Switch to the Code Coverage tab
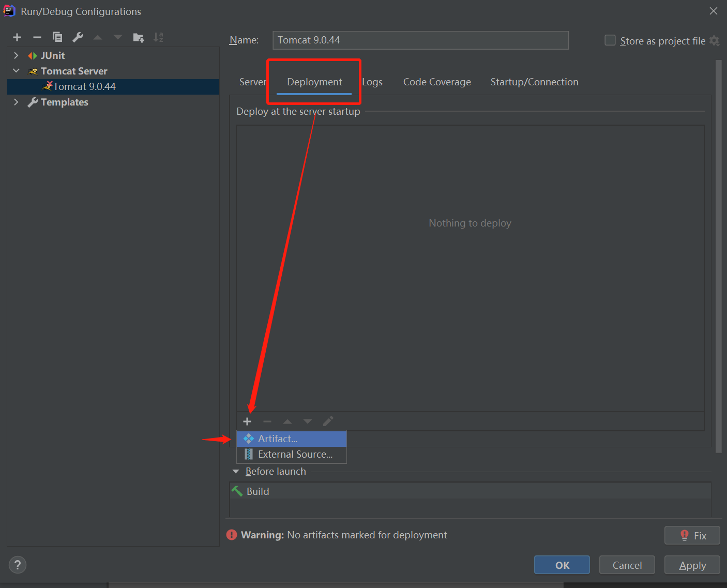Image resolution: width=727 pixels, height=588 pixels. click(437, 82)
